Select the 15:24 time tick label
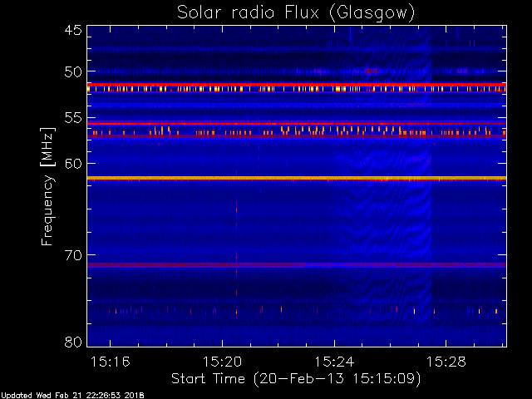This screenshot has height=399, width=532. coord(334,362)
